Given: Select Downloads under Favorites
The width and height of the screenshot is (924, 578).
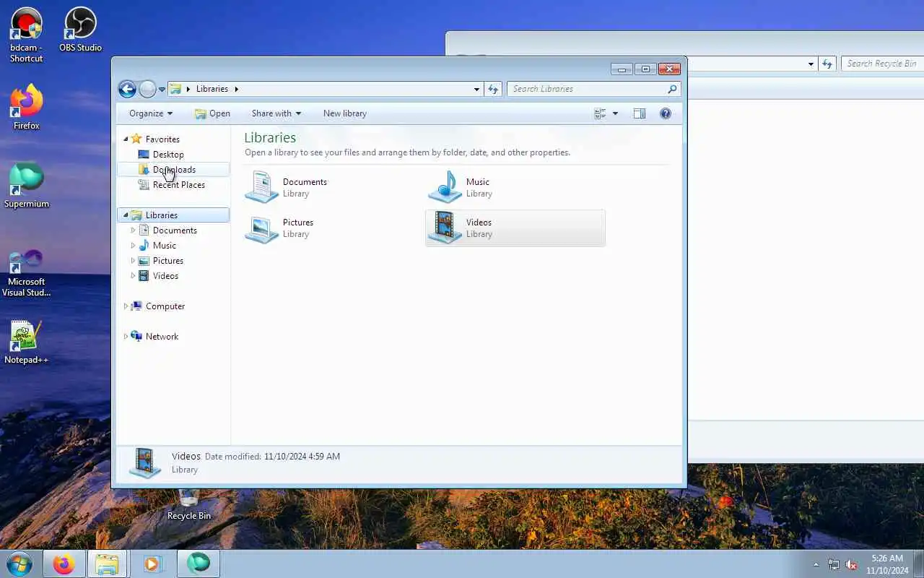Looking at the screenshot, I should point(173,170).
